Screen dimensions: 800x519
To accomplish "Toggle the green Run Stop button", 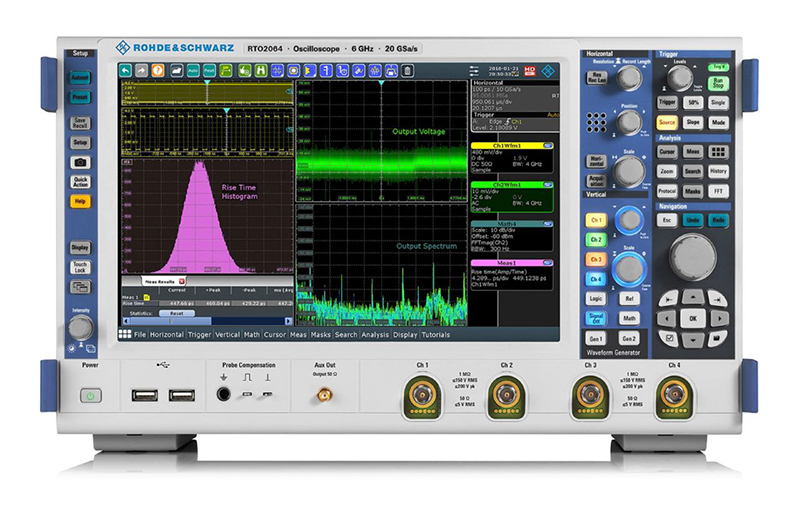I will click(718, 83).
